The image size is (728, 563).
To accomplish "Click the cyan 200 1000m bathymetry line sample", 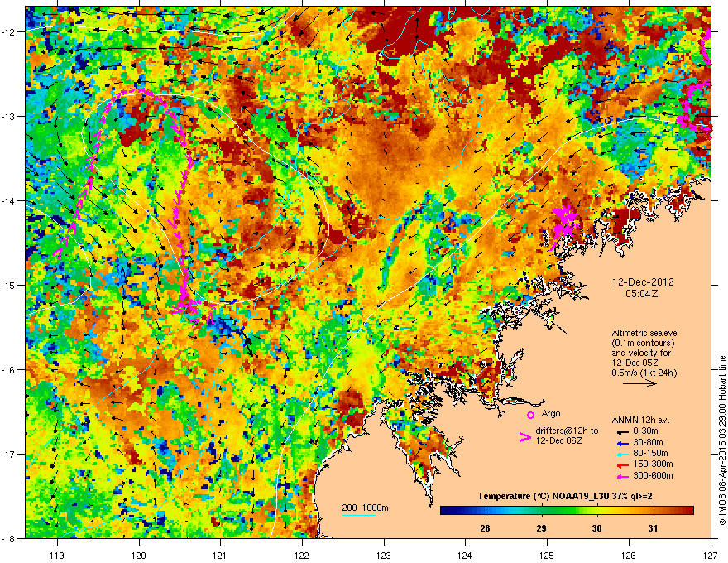I will (358, 515).
